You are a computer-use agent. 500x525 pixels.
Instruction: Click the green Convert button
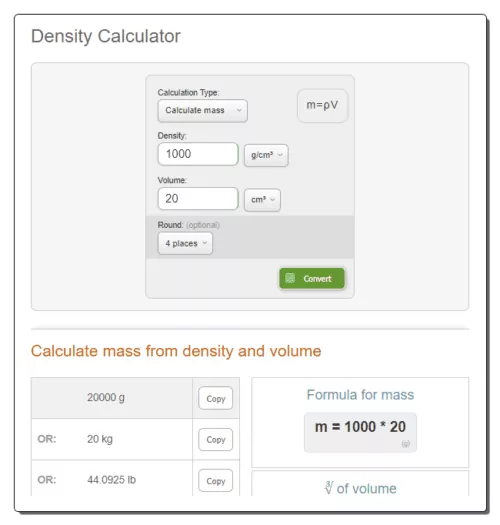tap(312, 278)
